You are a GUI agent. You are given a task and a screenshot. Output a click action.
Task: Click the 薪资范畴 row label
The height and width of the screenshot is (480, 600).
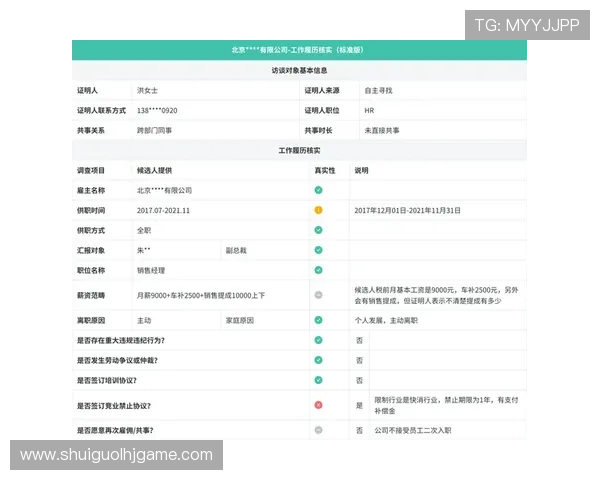point(91,295)
